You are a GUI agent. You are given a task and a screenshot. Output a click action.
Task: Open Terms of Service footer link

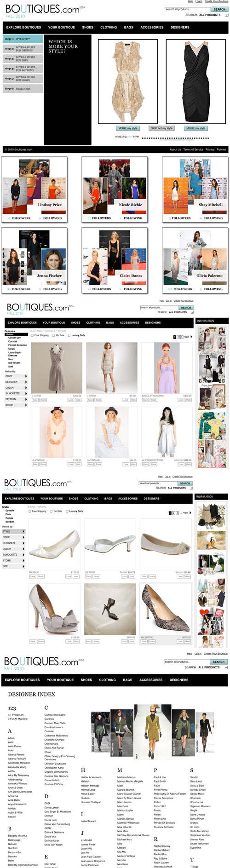(x=193, y=149)
